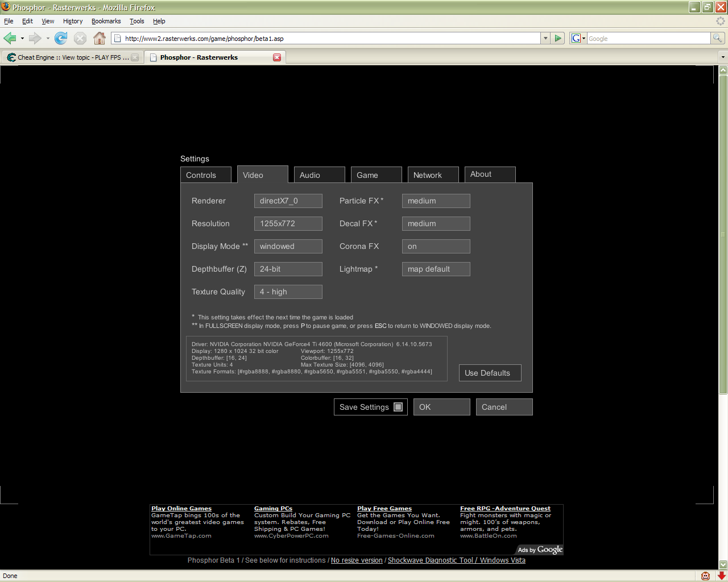Open the Bookmarks menu

coord(106,21)
